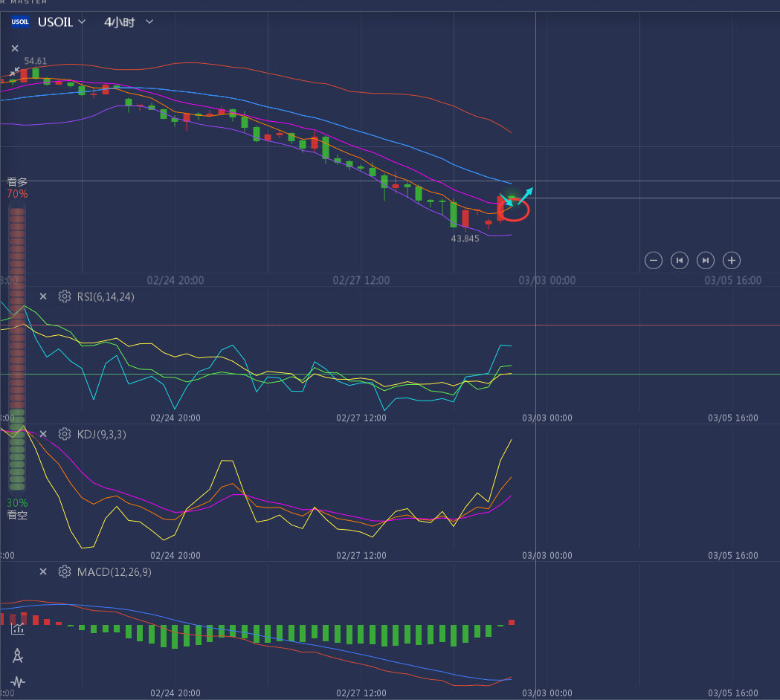
Task: Click the shrink arrows icon on main chart
Action: [15, 71]
